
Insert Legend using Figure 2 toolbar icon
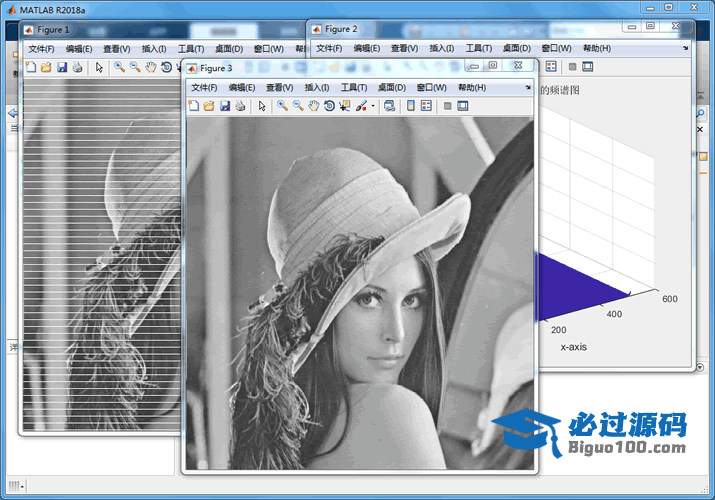(551, 67)
